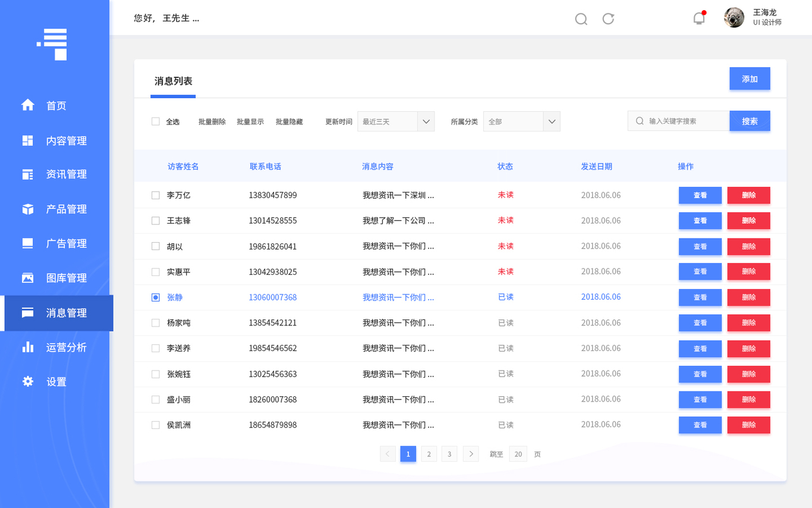The width and height of the screenshot is (812, 508).
Task: Click page 1 button
Action: coord(408,454)
